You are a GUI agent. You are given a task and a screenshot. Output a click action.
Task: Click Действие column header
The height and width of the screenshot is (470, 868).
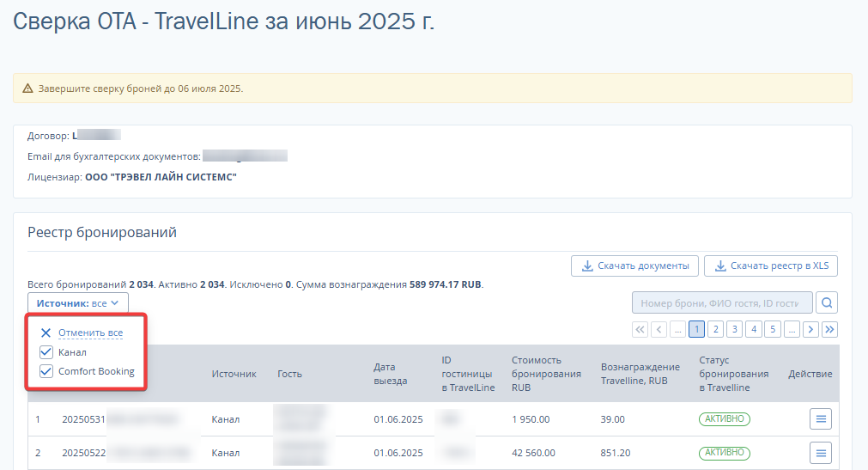[x=810, y=374]
